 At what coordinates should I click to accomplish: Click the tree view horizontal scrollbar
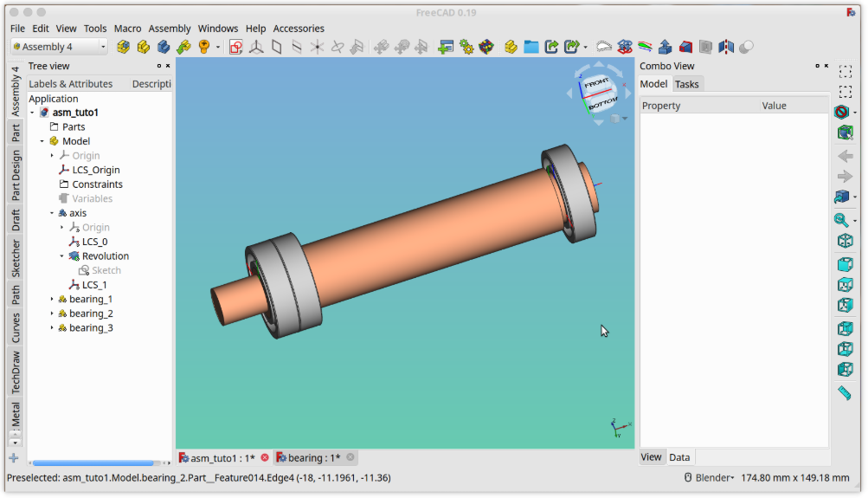click(x=93, y=463)
